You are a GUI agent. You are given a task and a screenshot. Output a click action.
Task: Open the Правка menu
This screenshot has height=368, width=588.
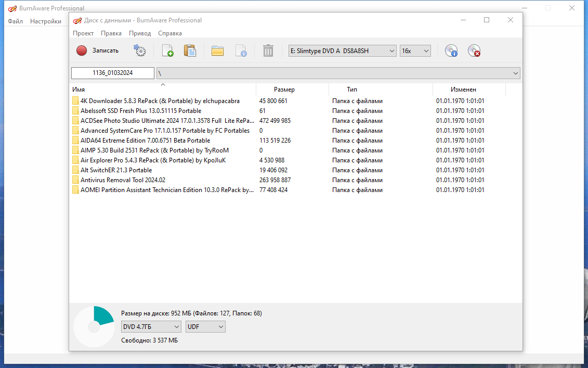[111, 33]
